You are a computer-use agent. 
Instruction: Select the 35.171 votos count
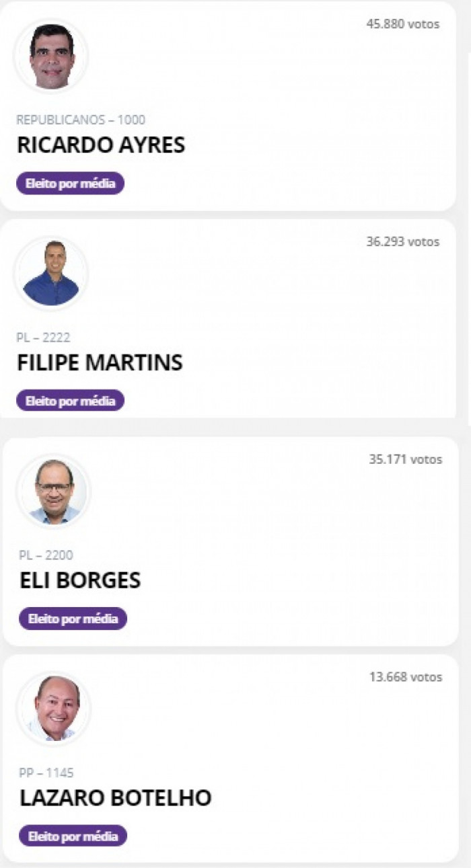tap(406, 459)
